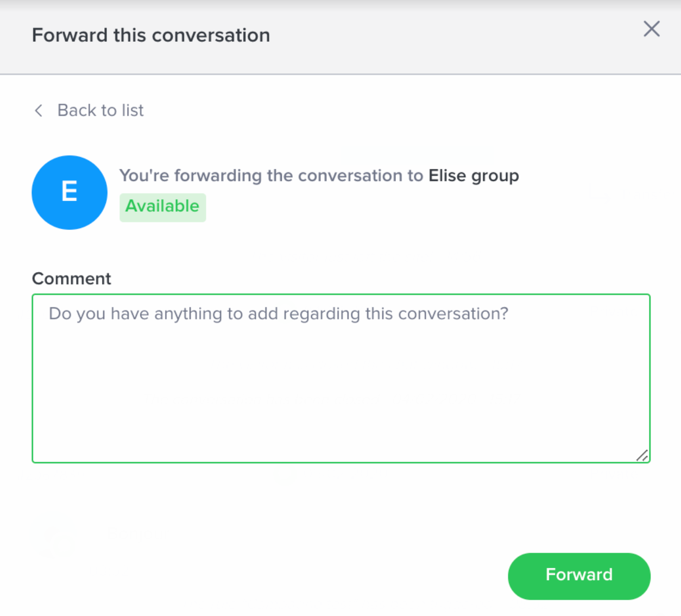
Task: Click the green Available status badge
Action: pyautogui.click(x=162, y=207)
